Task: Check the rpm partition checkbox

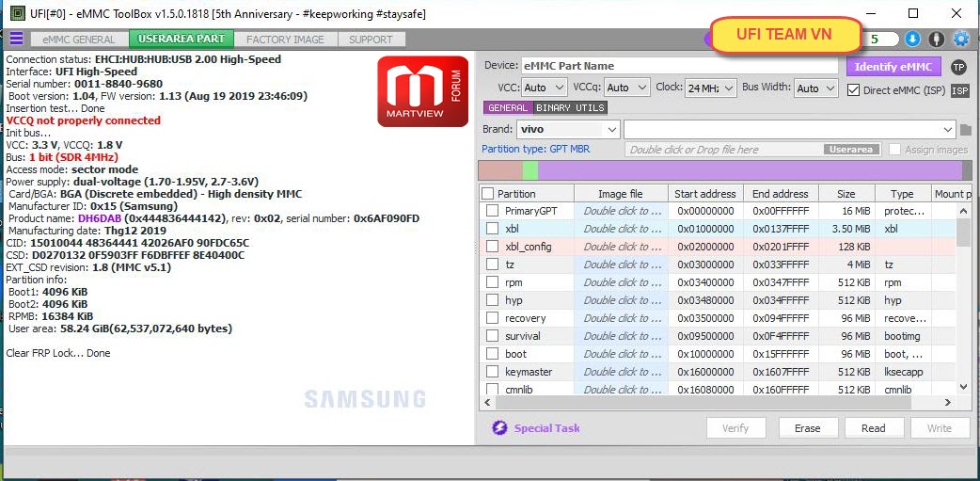Action: (x=493, y=282)
